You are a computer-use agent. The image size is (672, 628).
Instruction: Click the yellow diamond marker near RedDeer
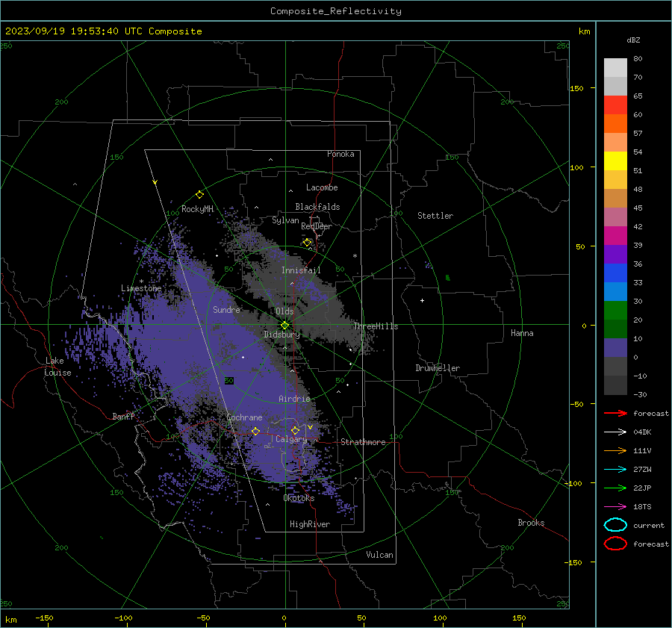pyautogui.click(x=307, y=243)
